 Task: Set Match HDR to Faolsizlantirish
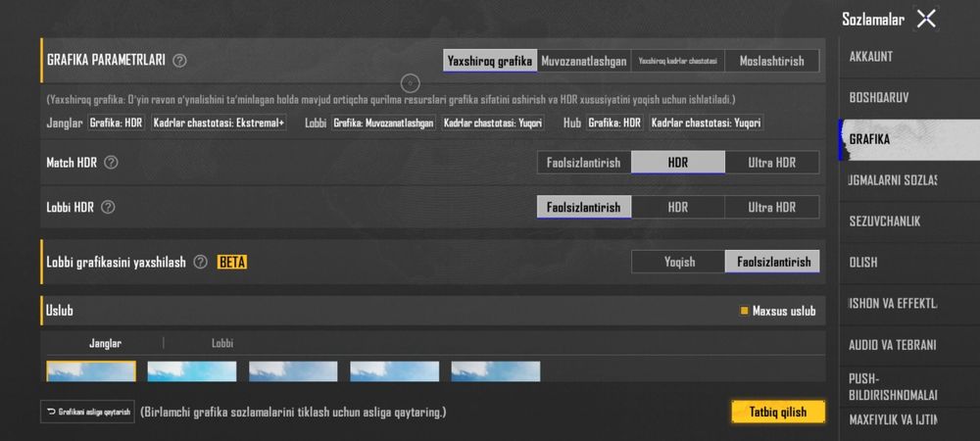pyautogui.click(x=584, y=163)
